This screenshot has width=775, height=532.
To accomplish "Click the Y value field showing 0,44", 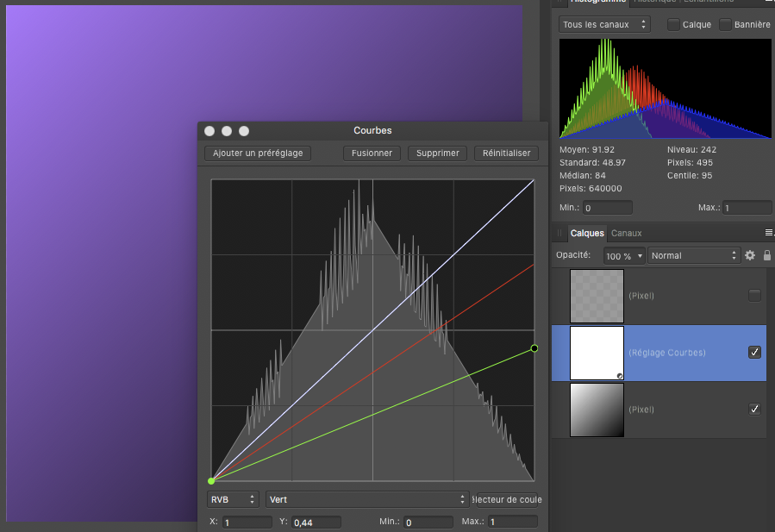I will click(x=316, y=523).
